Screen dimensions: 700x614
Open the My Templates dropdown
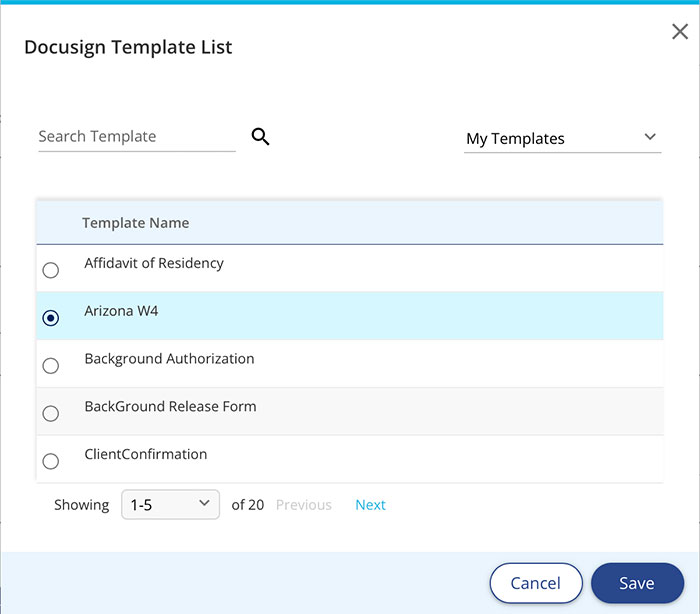(562, 138)
